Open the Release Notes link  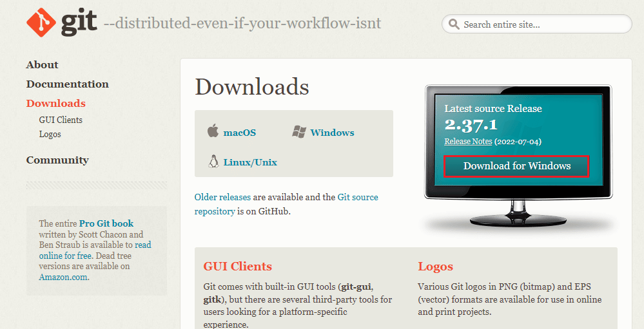pyautogui.click(x=468, y=142)
